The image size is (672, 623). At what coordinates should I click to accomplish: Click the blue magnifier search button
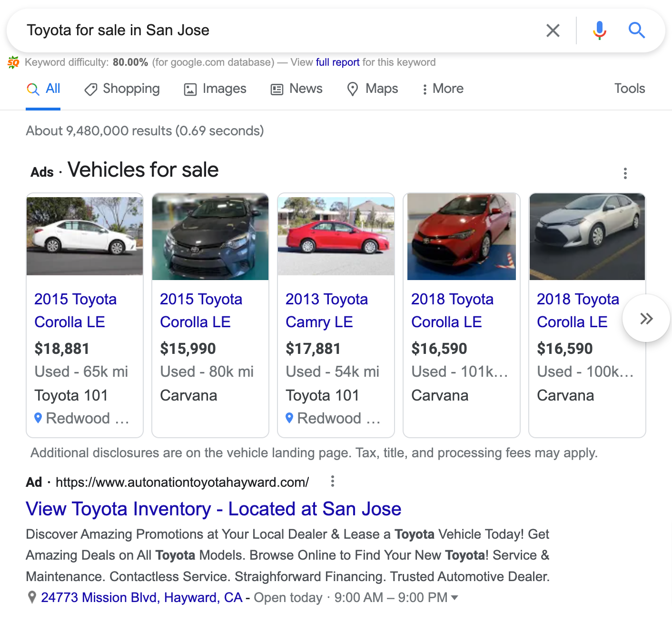point(636,30)
